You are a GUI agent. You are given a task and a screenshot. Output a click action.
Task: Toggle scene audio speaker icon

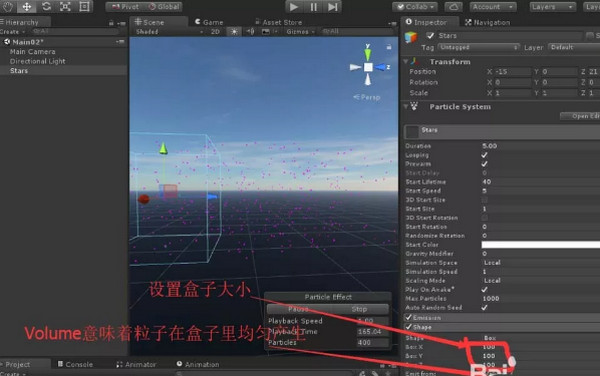click(250, 31)
